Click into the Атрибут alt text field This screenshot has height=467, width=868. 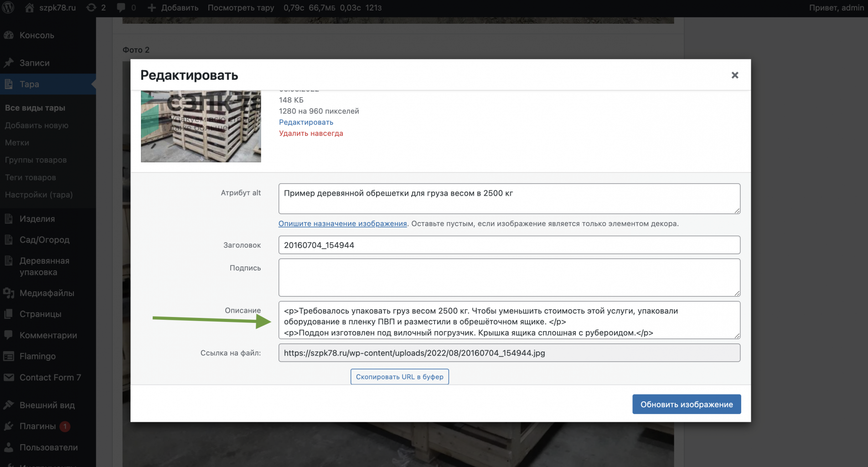509,199
